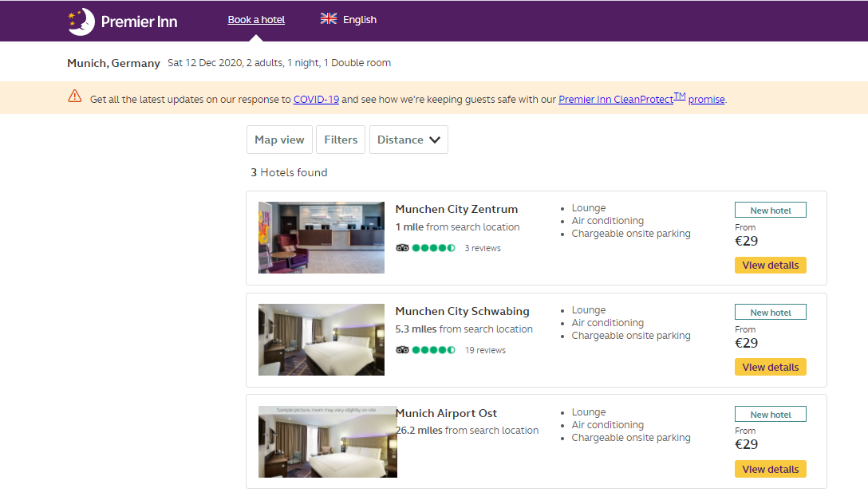Switch to Map view
Viewport: 868px width, 500px height.
pyautogui.click(x=279, y=140)
